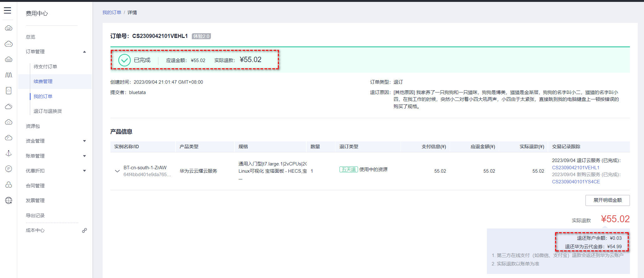Click the 退还账户余额 ¥0.03 line
Image resolution: width=644 pixels, height=278 pixels.
tap(599, 238)
